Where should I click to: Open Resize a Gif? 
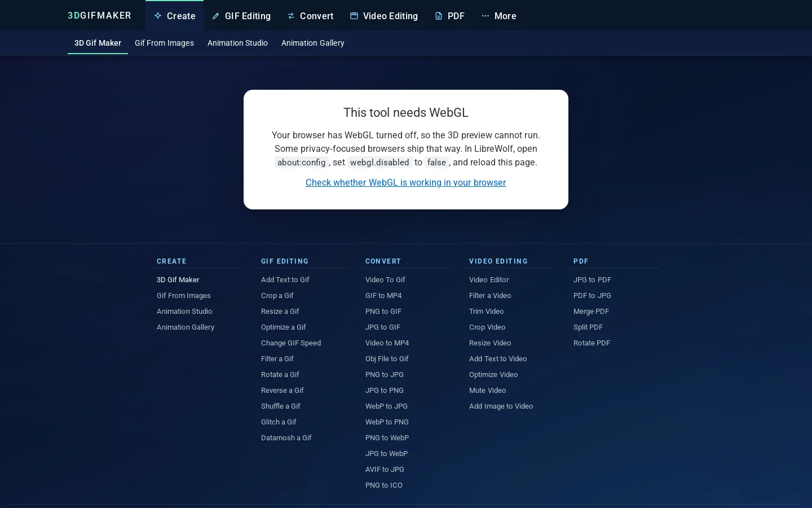pyautogui.click(x=280, y=311)
